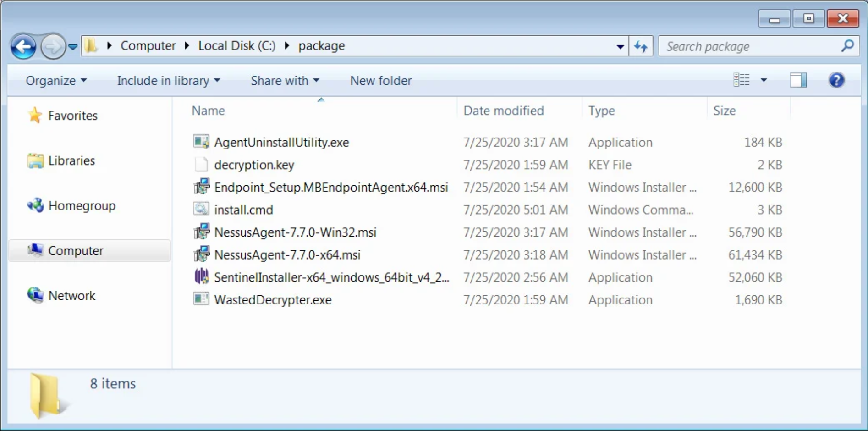
Task: Expand the view options dropdown arrow
Action: [x=764, y=80]
